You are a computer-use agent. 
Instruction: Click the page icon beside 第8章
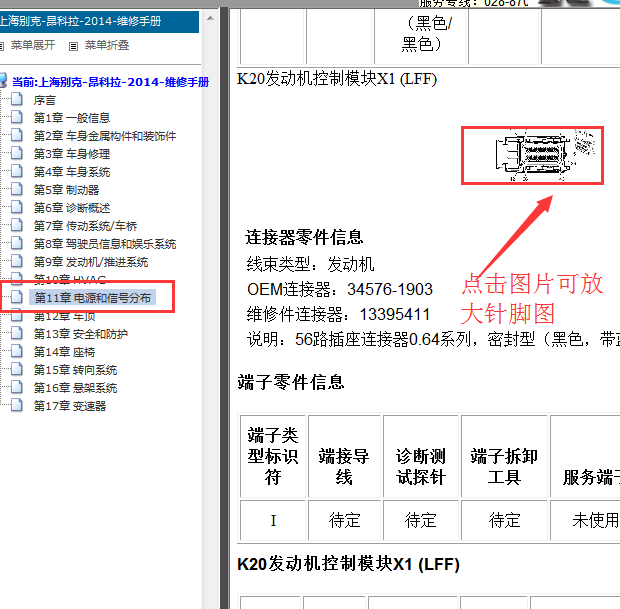point(17,243)
